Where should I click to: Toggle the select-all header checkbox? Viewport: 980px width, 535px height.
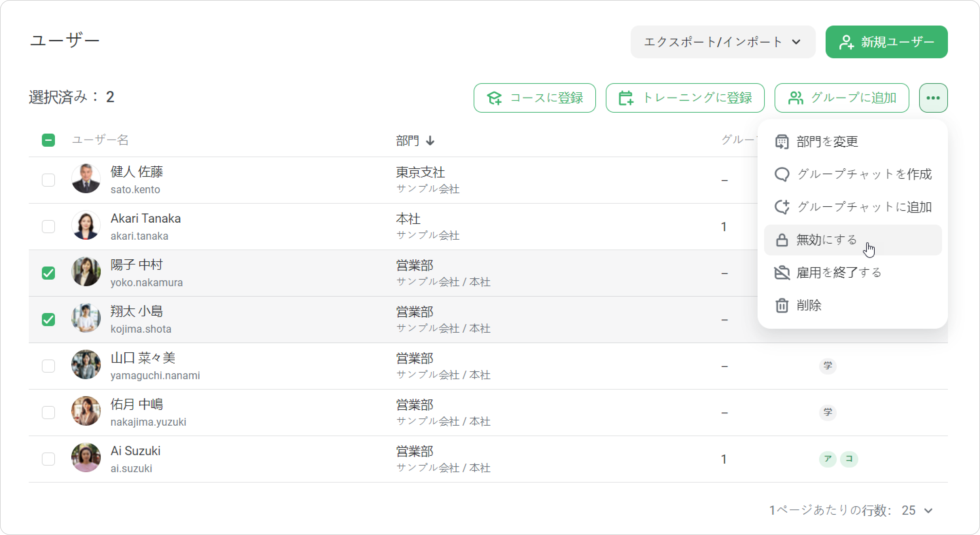point(48,140)
